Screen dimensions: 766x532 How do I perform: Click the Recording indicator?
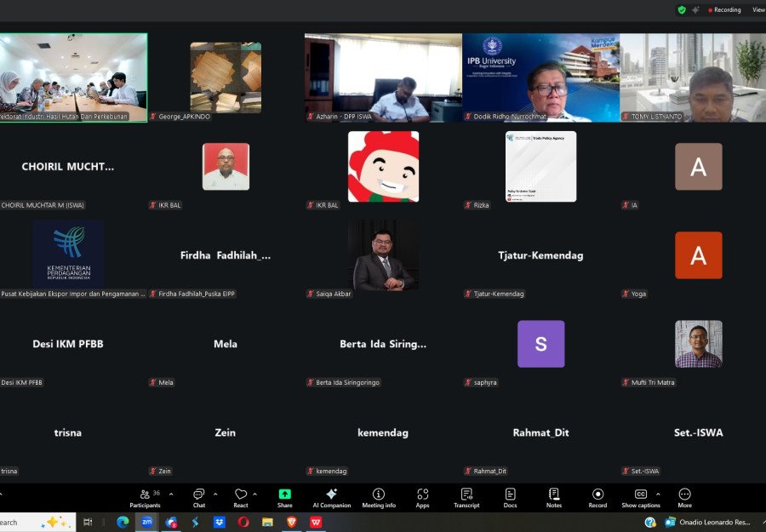point(724,10)
